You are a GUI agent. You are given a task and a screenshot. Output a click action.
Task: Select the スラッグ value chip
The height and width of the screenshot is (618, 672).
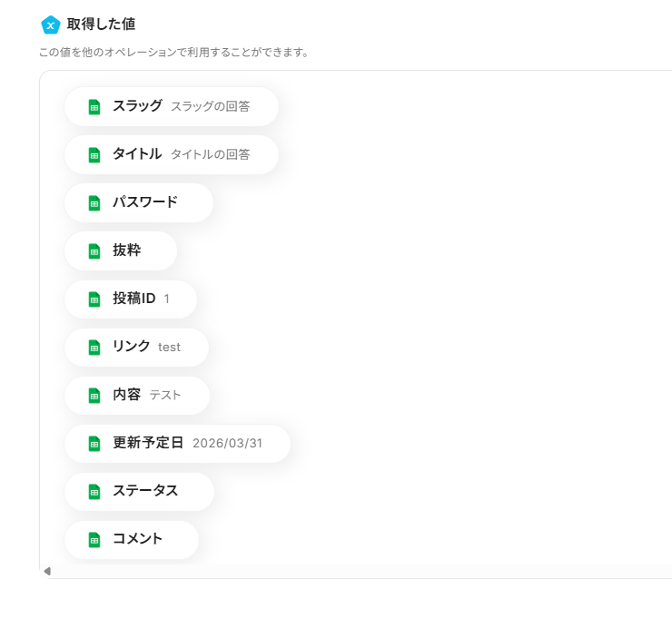(x=171, y=107)
